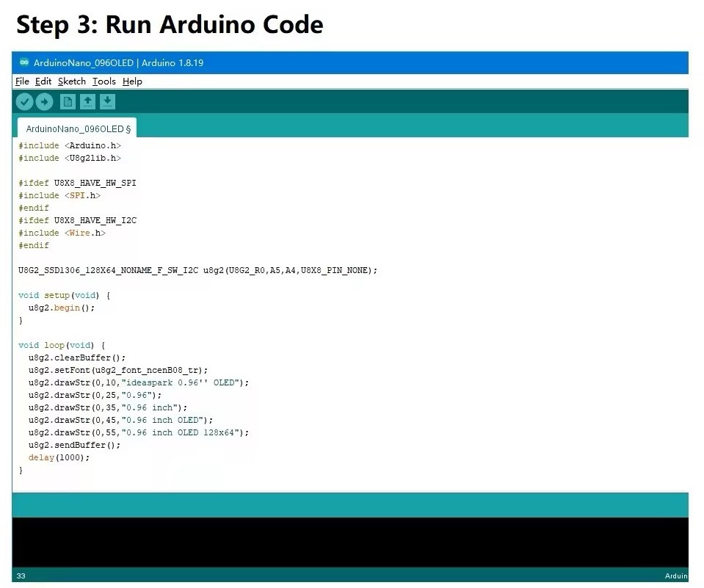
Task: Click the u8g2.setFont line in loop
Action: 117,370
